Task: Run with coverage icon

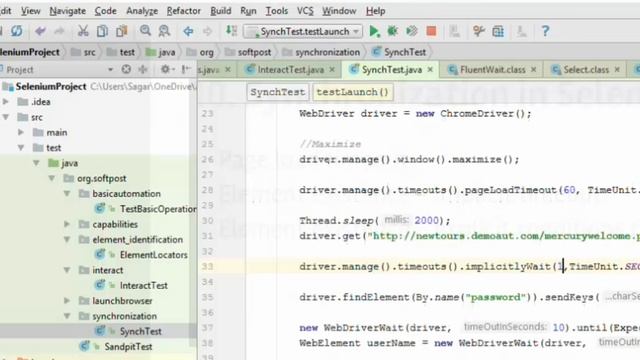Action: point(412,31)
